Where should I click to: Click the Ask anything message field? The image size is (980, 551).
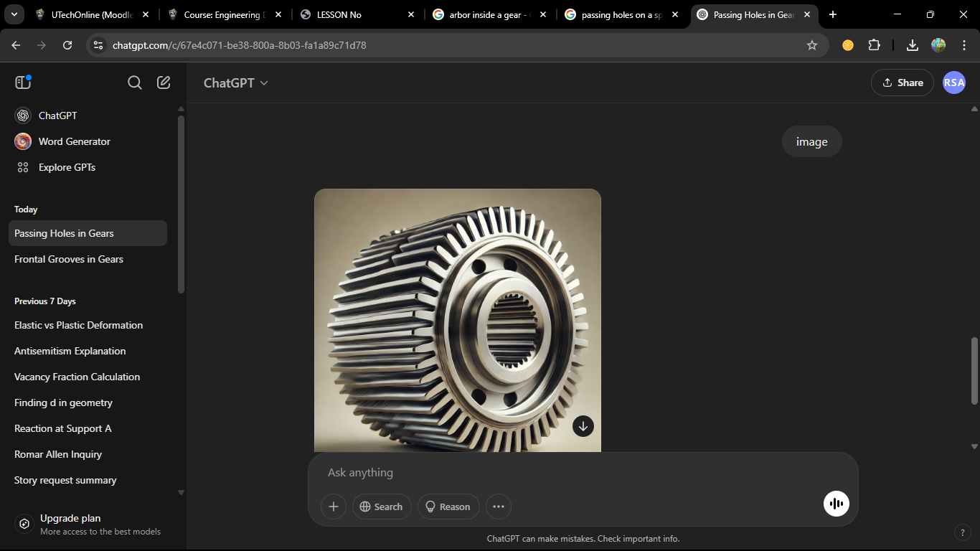pyautogui.click(x=574, y=473)
